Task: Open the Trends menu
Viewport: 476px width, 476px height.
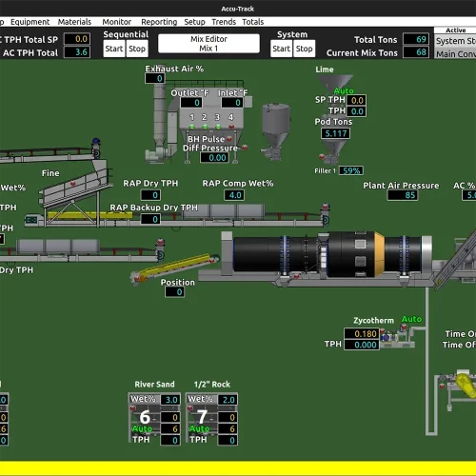Action: coord(224,22)
